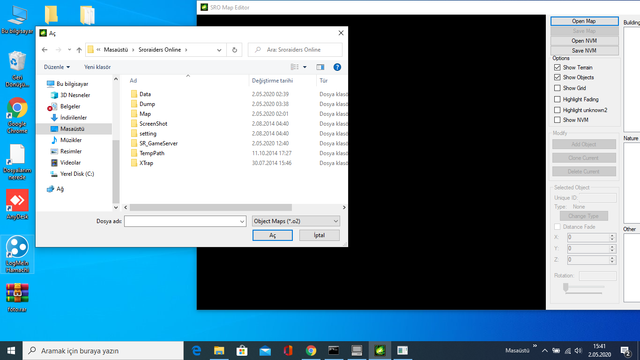Open command prompt taskbar icon
This screenshot has height=360, width=640.
(333, 351)
